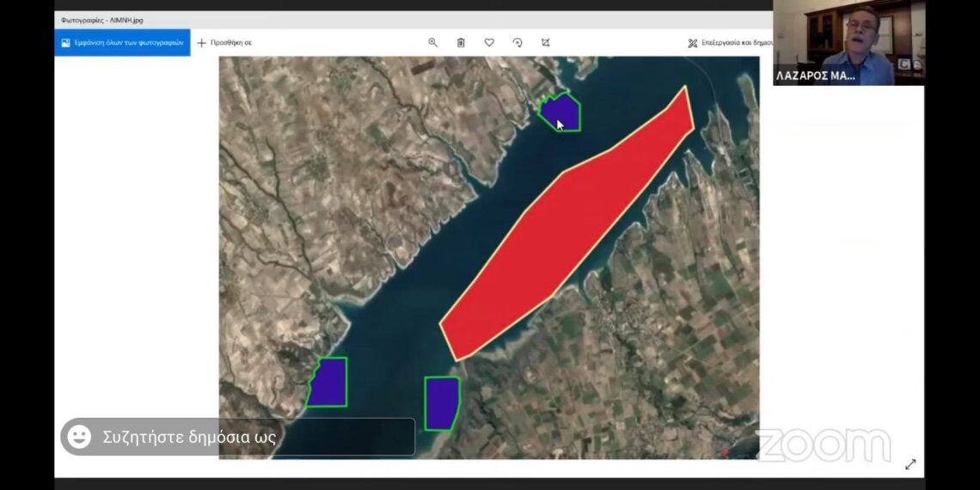
Task: Click the smiley emoji icon in chat box
Action: 79,437
